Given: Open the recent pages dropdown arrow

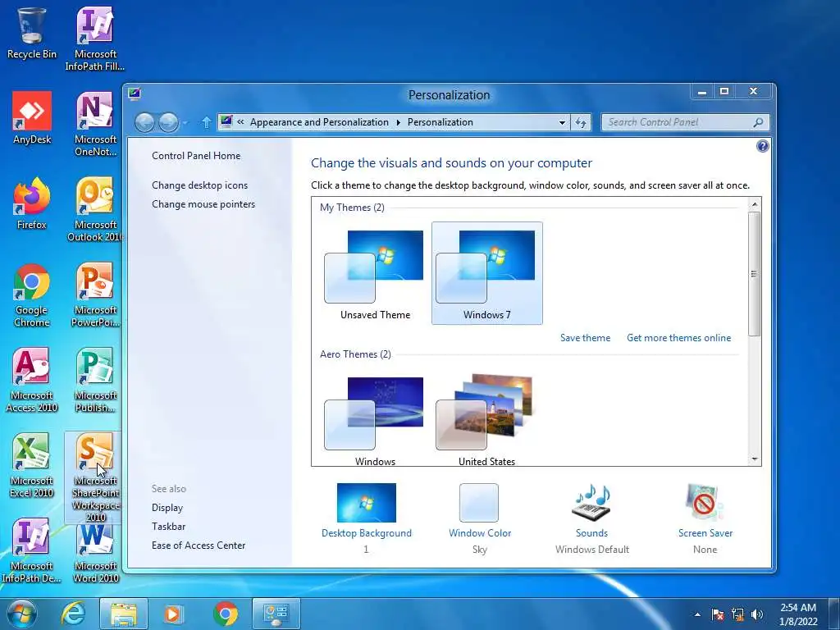Looking at the screenshot, I should 185,123.
